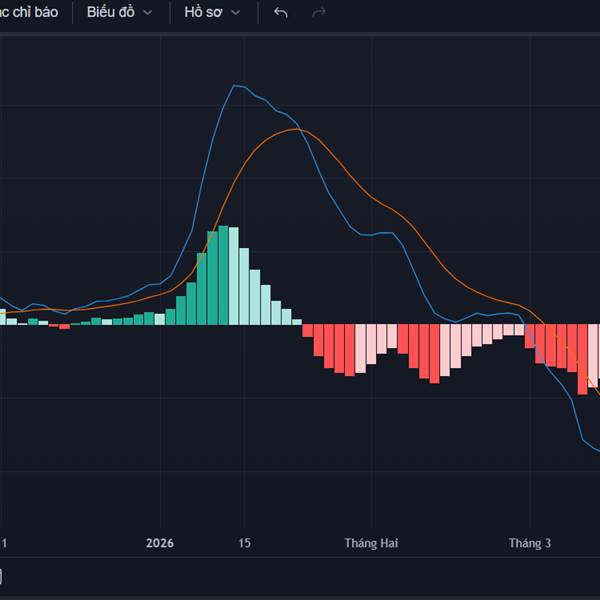This screenshot has width=600, height=600.
Task: Click the first red bar below the zero line
Action: pos(308,330)
